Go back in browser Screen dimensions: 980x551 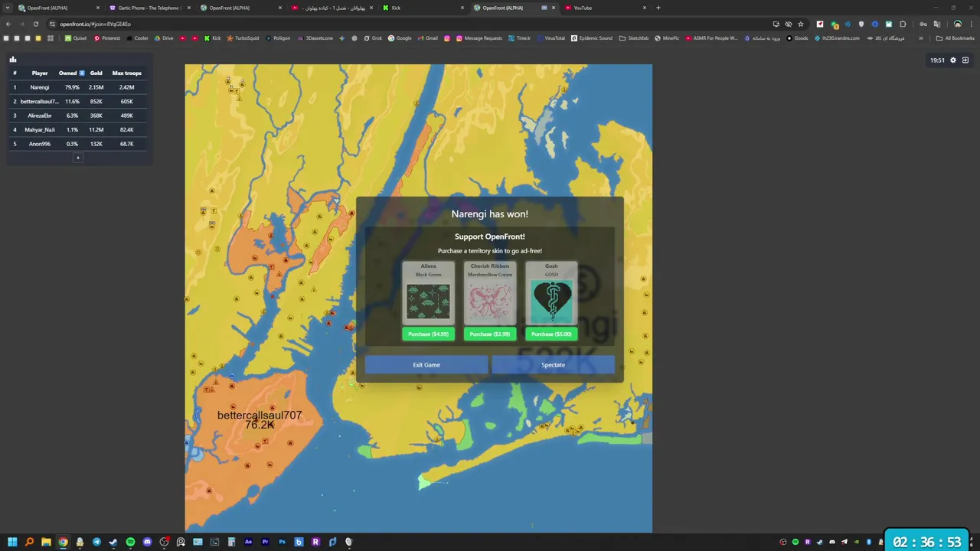[x=8, y=24]
